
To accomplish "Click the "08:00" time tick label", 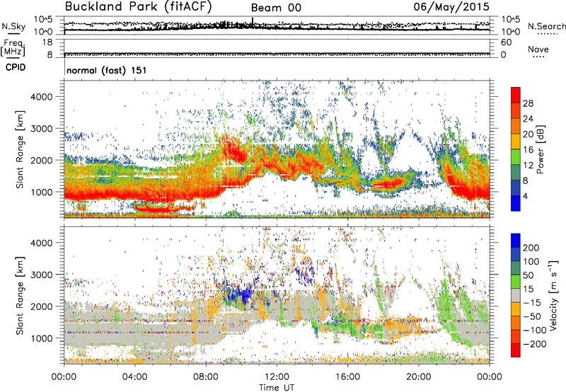I will pyautogui.click(x=206, y=377).
